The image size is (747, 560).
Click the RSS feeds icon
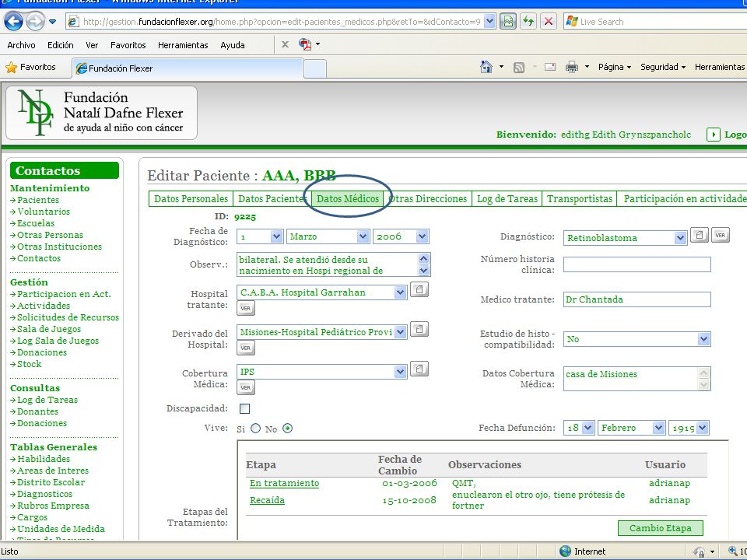click(x=519, y=68)
